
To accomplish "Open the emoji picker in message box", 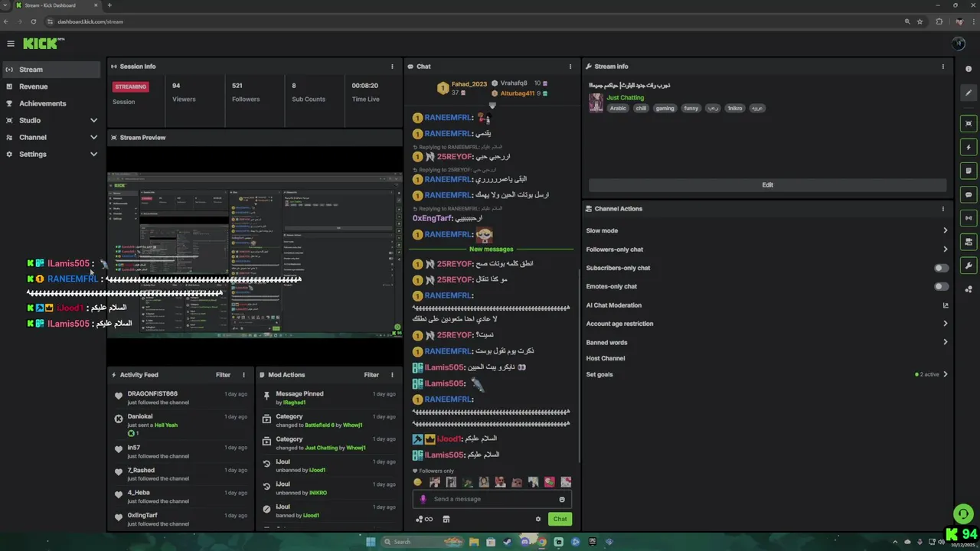I will 562,499.
